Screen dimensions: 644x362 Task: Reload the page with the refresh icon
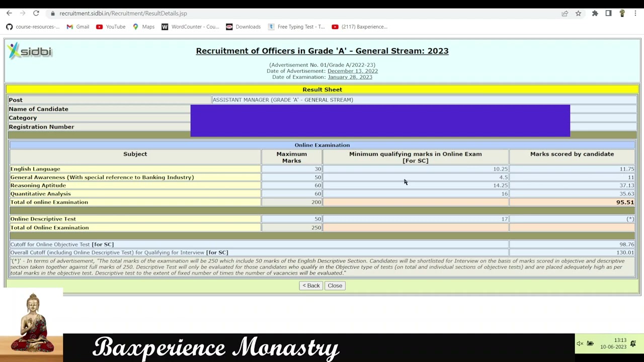36,14
